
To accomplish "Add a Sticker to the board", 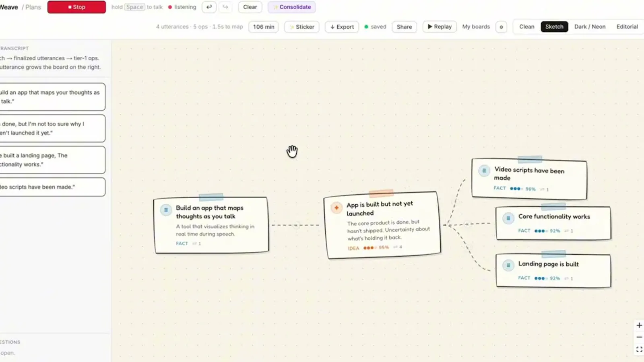I will click(301, 27).
